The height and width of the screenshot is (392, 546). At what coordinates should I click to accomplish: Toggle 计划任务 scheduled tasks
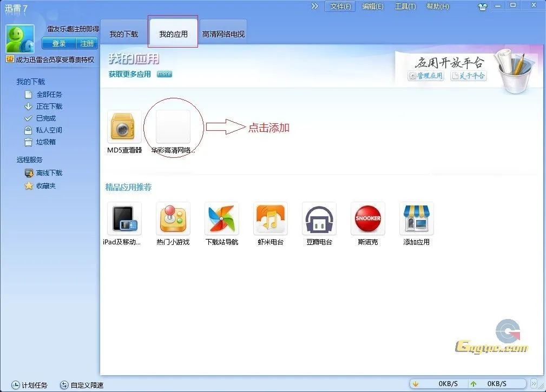pyautogui.click(x=30, y=385)
